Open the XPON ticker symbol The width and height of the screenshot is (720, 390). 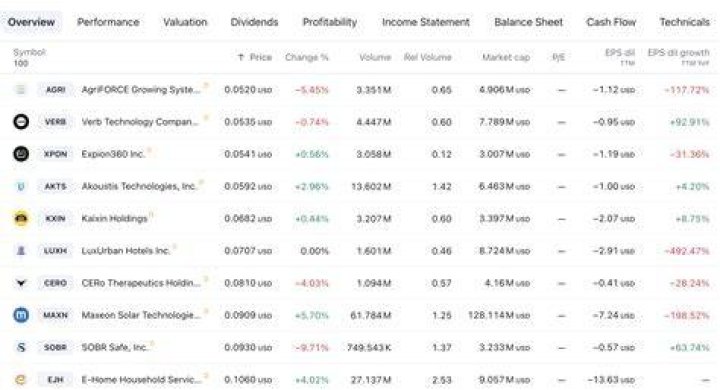(x=55, y=154)
